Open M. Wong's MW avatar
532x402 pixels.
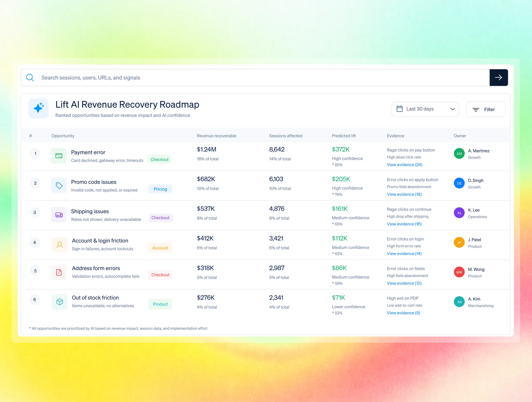(459, 272)
